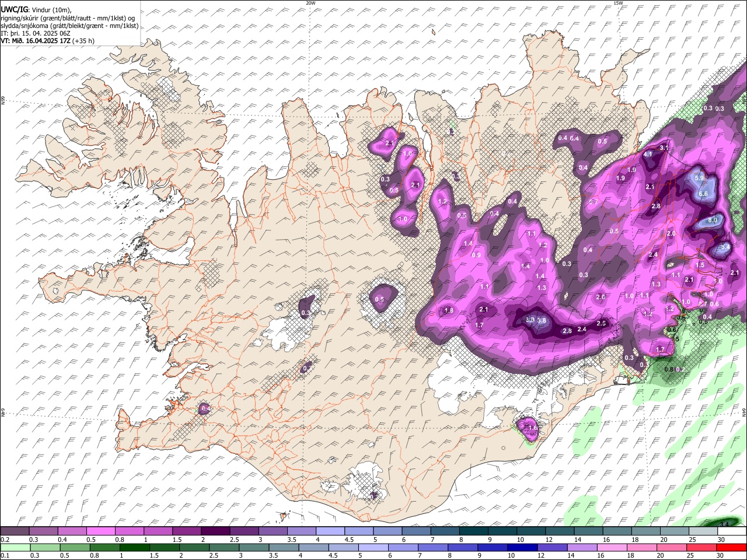The image size is (747, 560).
Task: Click the 2.5 value on the map's southern snow band
Action: 602,323
